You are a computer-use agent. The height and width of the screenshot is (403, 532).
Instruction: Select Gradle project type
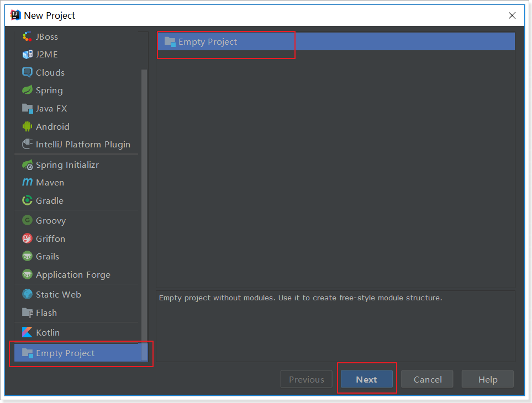pos(77,200)
